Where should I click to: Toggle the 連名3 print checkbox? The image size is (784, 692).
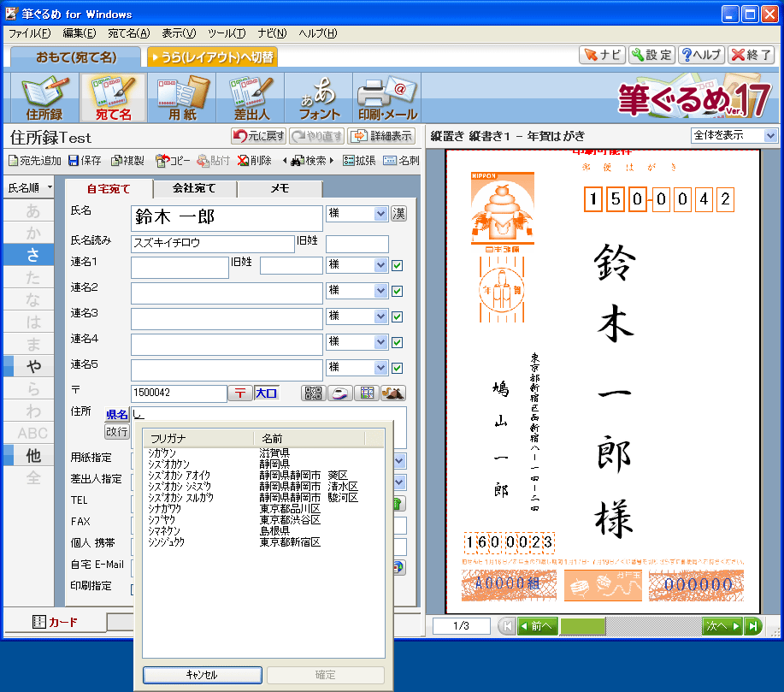tap(397, 316)
